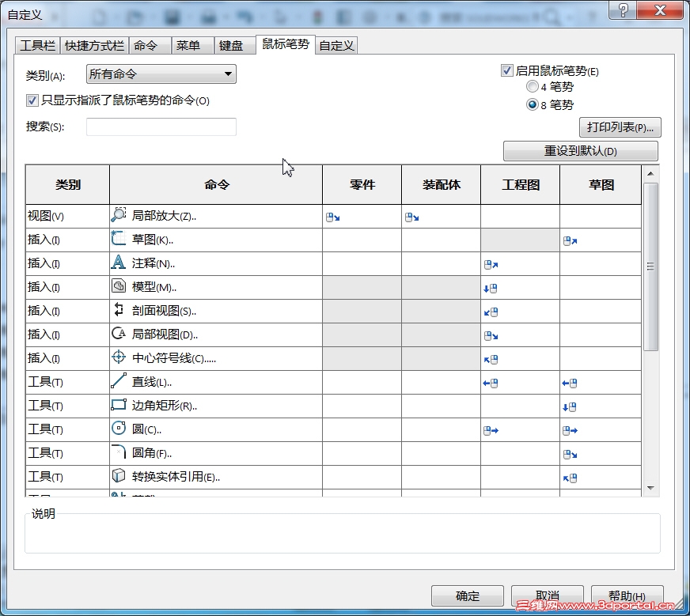Viewport: 690px width, 616px height.
Task: Click the 中心符号线 center mark icon
Action: click(119, 357)
